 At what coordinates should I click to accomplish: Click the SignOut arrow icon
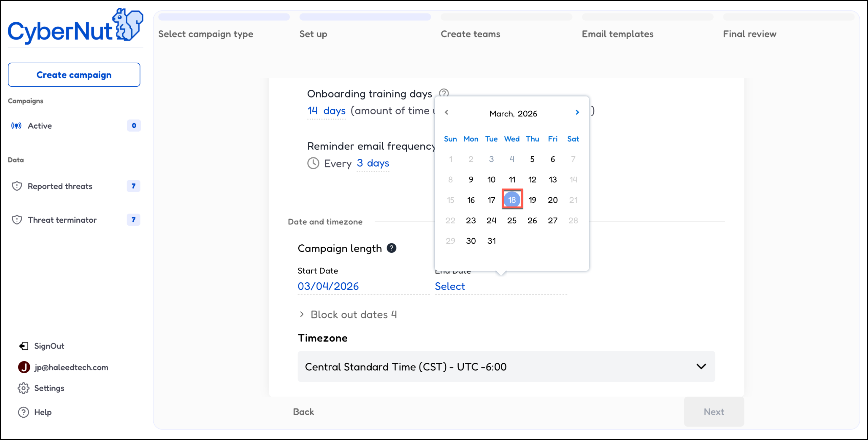coord(23,346)
